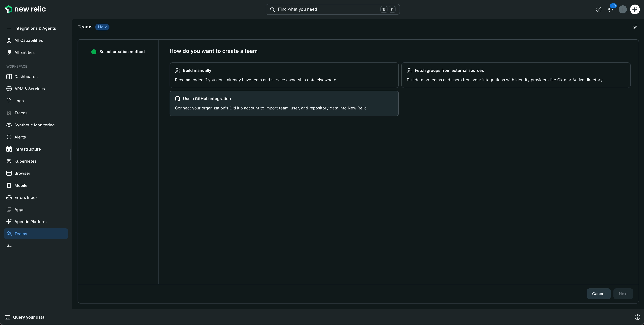Choose Fetch groups from external sources card
This screenshot has height=325, width=644.
(516, 75)
